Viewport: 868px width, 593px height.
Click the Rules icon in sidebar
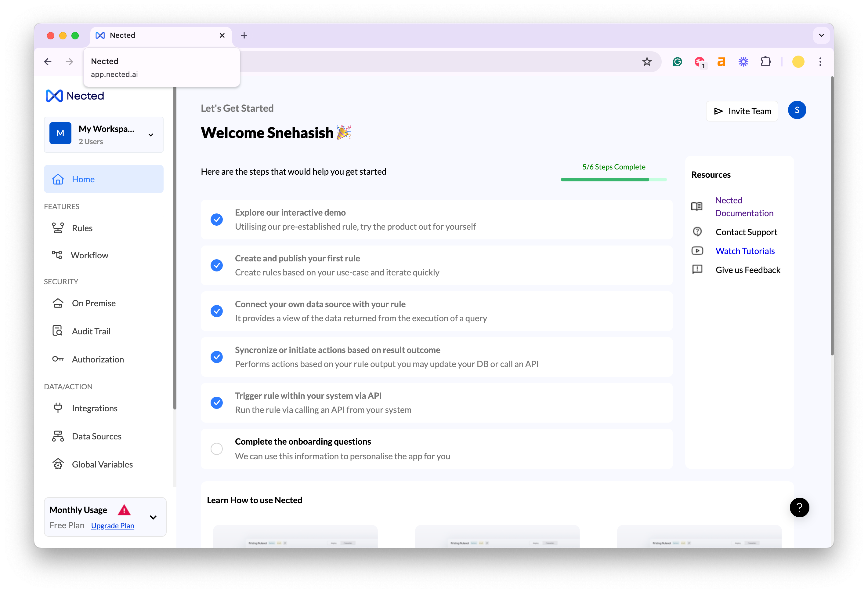pos(57,228)
